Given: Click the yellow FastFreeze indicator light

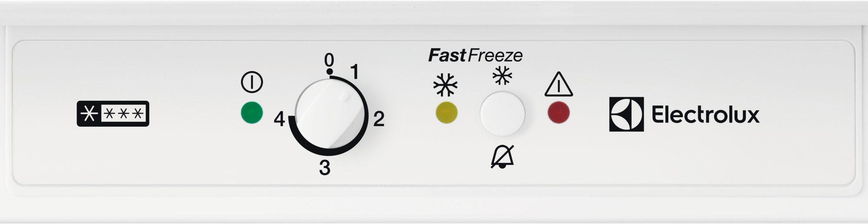Looking at the screenshot, I should (x=447, y=113).
